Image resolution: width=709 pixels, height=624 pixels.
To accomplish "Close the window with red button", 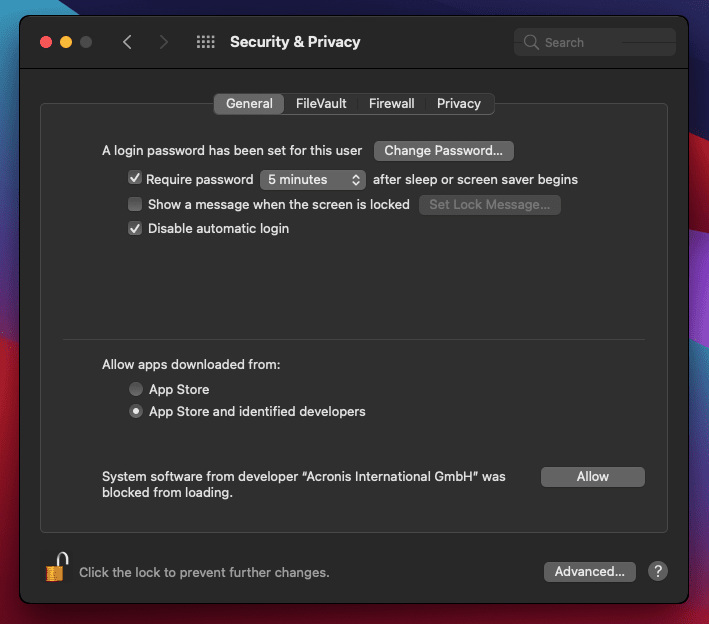I will click(46, 42).
